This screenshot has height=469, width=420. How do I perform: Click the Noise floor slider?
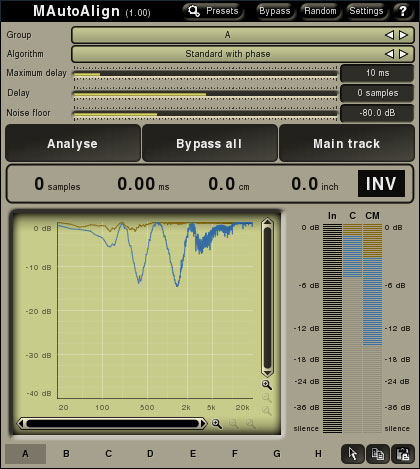pyautogui.click(x=205, y=114)
